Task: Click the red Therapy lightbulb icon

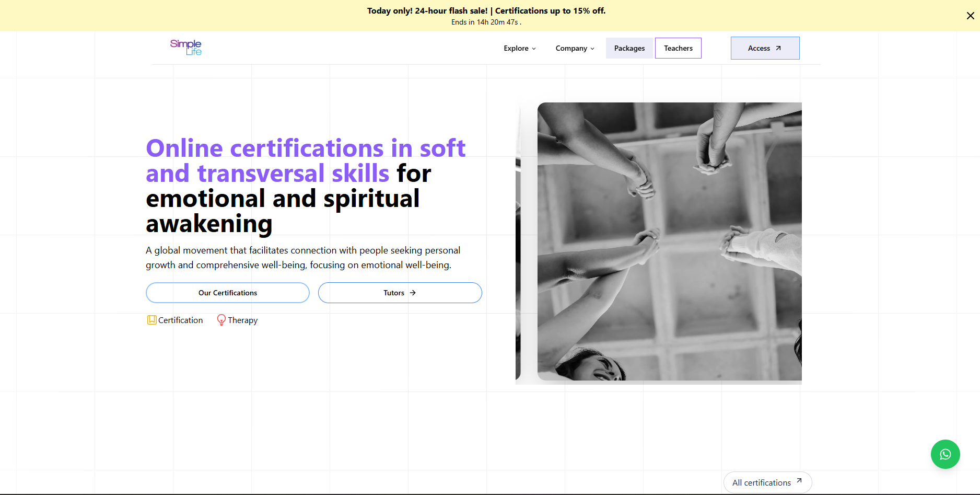Action: 221,320
